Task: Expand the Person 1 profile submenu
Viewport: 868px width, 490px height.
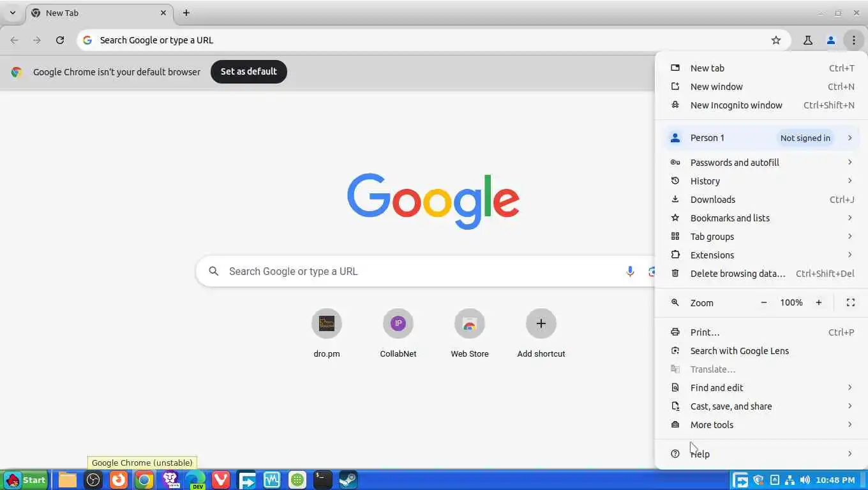Action: pos(761,138)
